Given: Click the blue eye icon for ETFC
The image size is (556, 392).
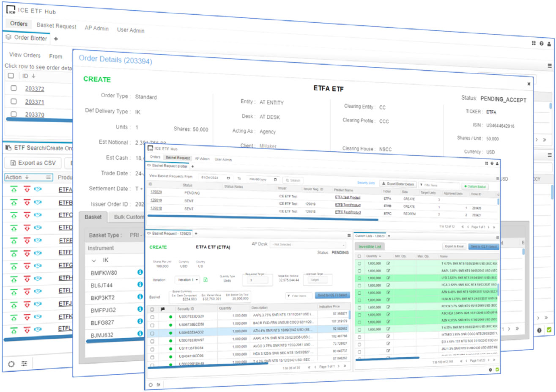Looking at the screenshot, I should pyautogui.click(x=38, y=215).
